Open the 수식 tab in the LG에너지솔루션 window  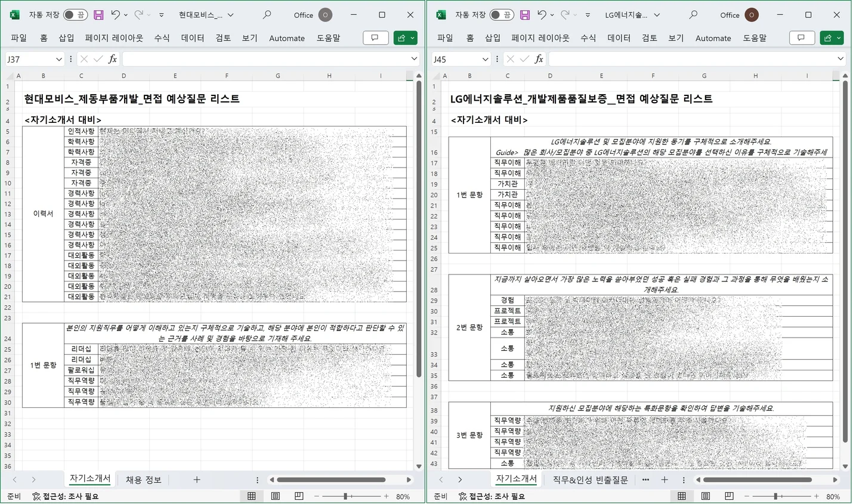588,38
